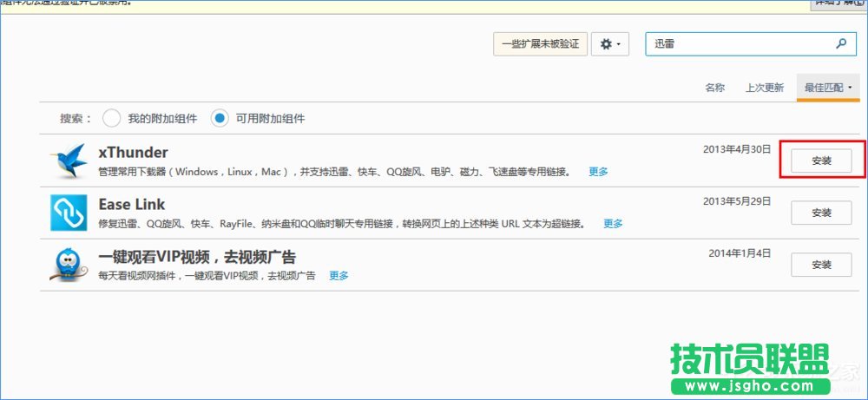Install the Ease Link add-on
Image resolution: width=868 pixels, height=400 pixels.
821,213
